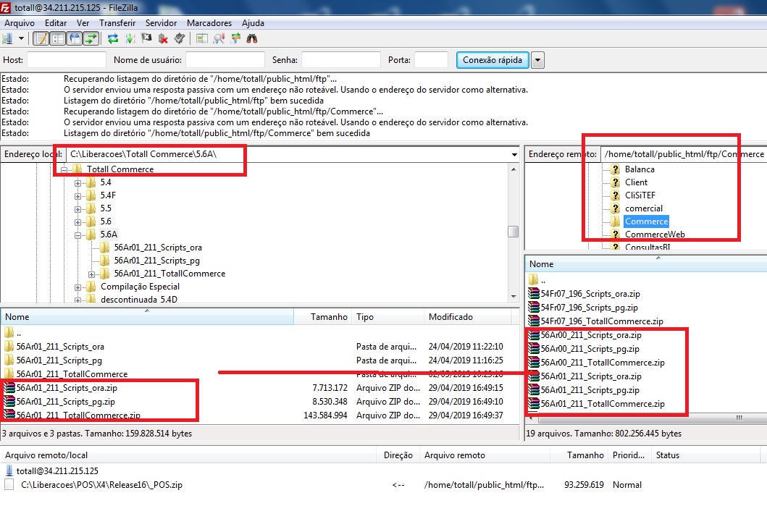Focus the Senha password field
This screenshot has width=767, height=532.
click(x=341, y=60)
